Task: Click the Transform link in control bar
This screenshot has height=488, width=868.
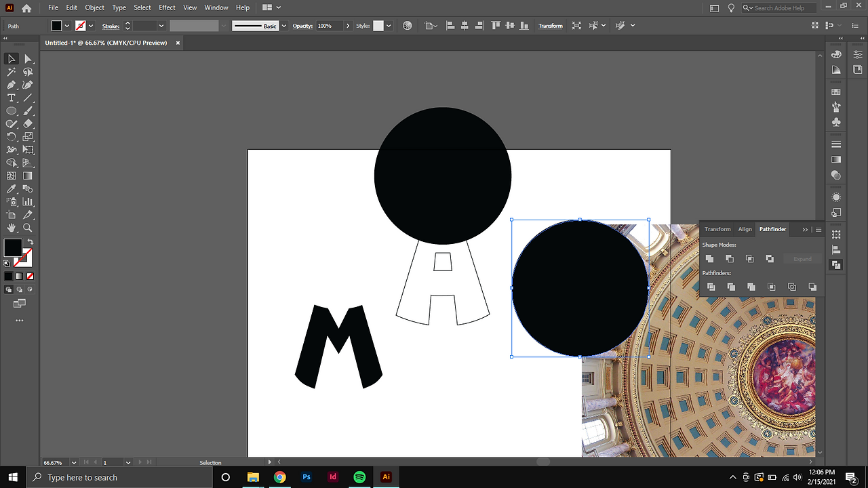Action: click(x=551, y=26)
